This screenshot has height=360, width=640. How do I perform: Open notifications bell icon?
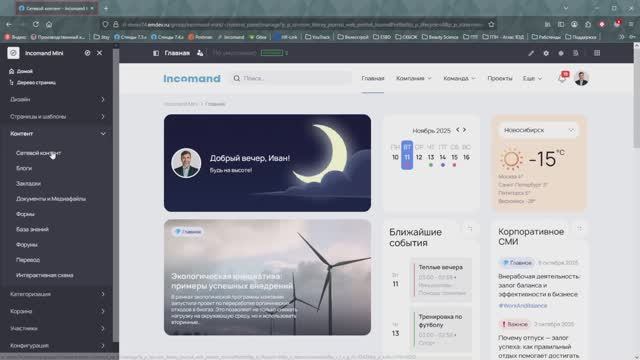tap(562, 78)
